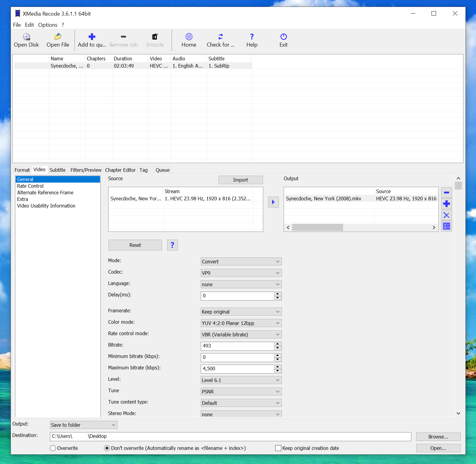
Task: Click the Browse... button
Action: [x=438, y=437]
